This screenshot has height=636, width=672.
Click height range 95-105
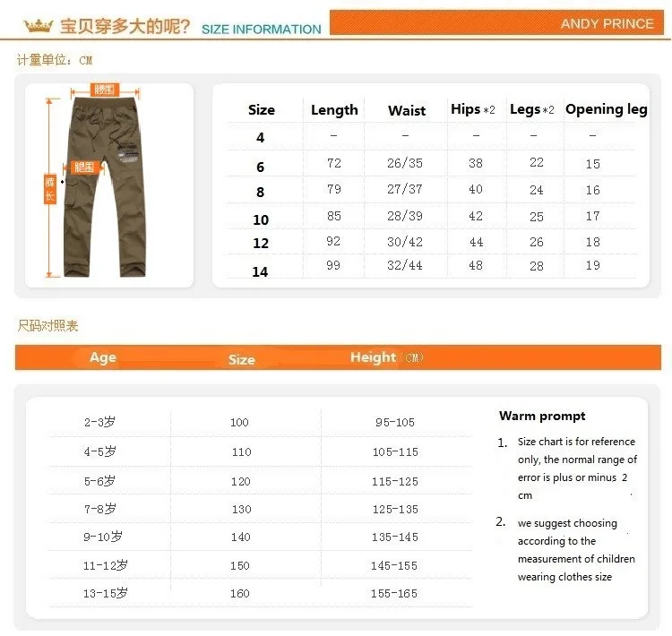395,423
